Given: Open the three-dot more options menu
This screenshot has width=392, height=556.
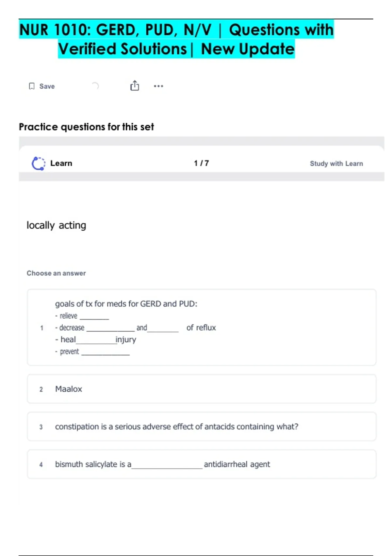Looking at the screenshot, I should [x=158, y=86].
